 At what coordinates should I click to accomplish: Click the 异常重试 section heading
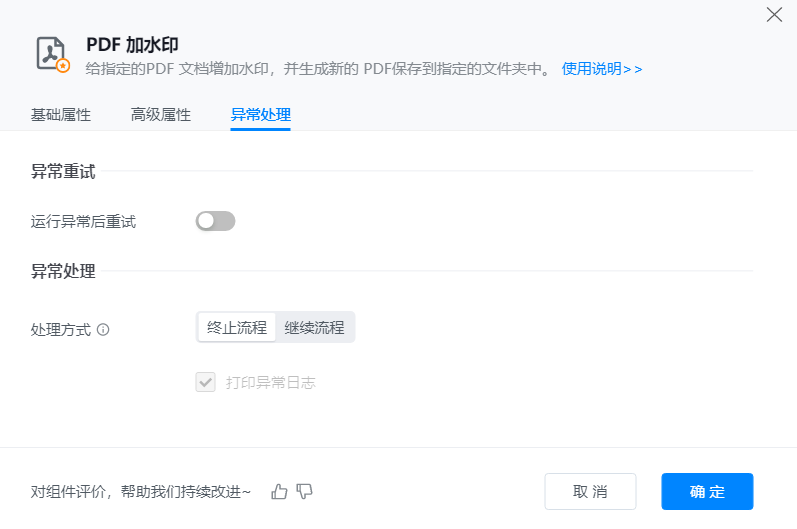[63, 172]
